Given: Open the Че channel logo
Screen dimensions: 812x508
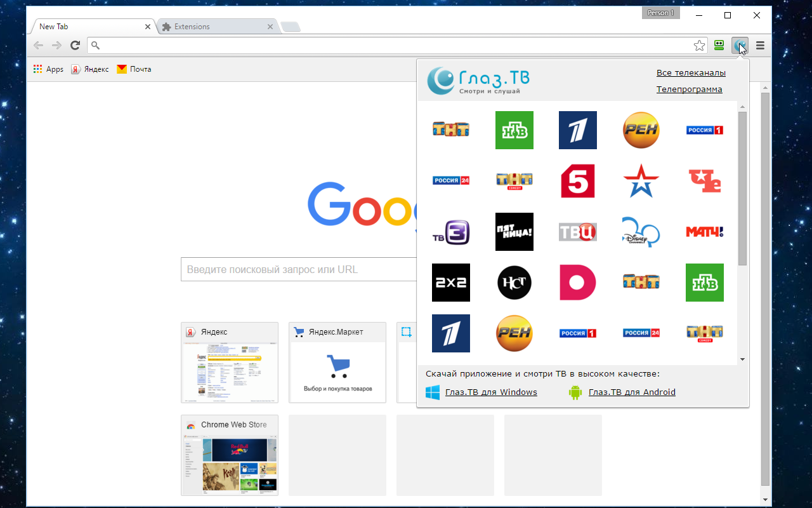Looking at the screenshot, I should tap(705, 181).
